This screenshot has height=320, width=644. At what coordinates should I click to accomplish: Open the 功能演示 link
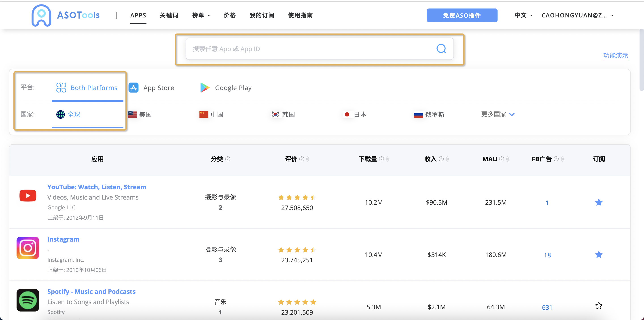pos(616,55)
